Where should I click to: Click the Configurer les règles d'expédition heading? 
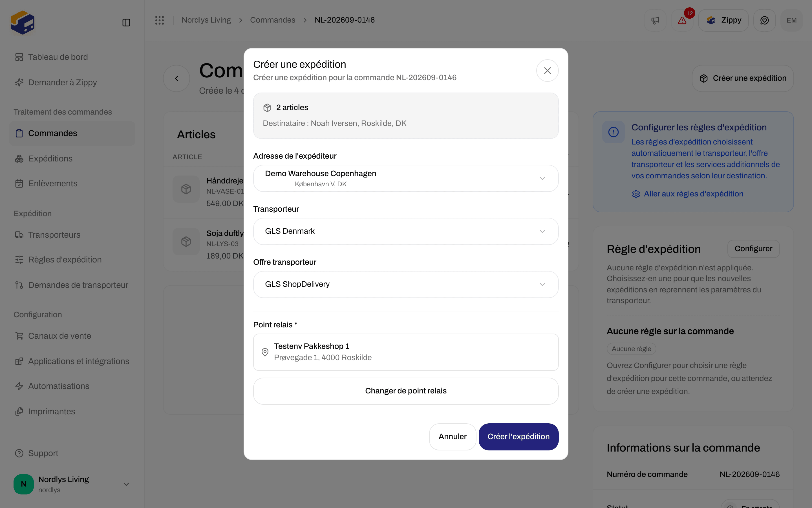pyautogui.click(x=699, y=127)
